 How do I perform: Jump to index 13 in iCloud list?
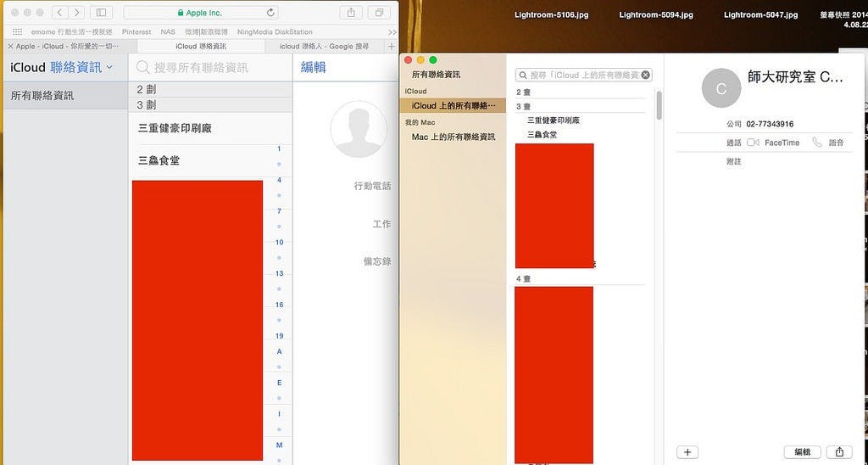coord(279,273)
